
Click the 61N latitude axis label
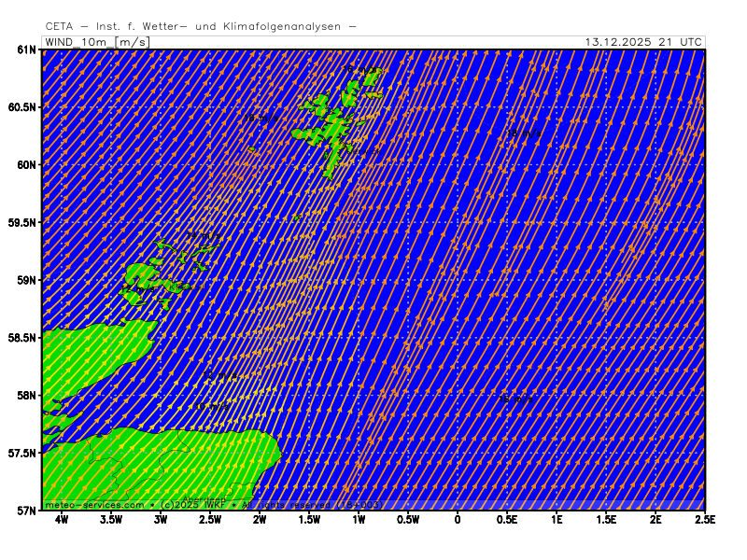(26, 49)
